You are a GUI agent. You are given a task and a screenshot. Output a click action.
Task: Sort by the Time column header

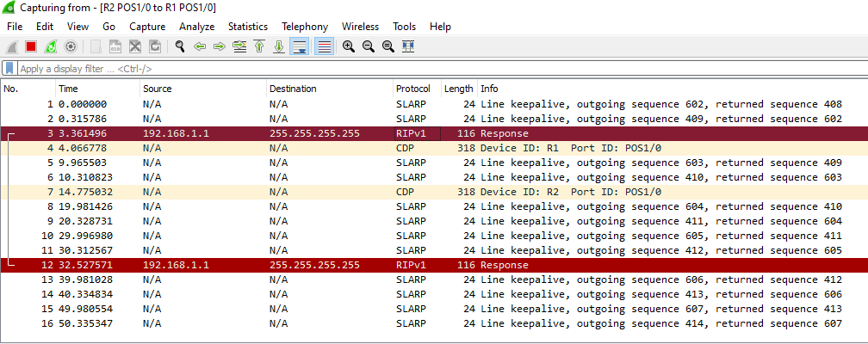click(97, 89)
